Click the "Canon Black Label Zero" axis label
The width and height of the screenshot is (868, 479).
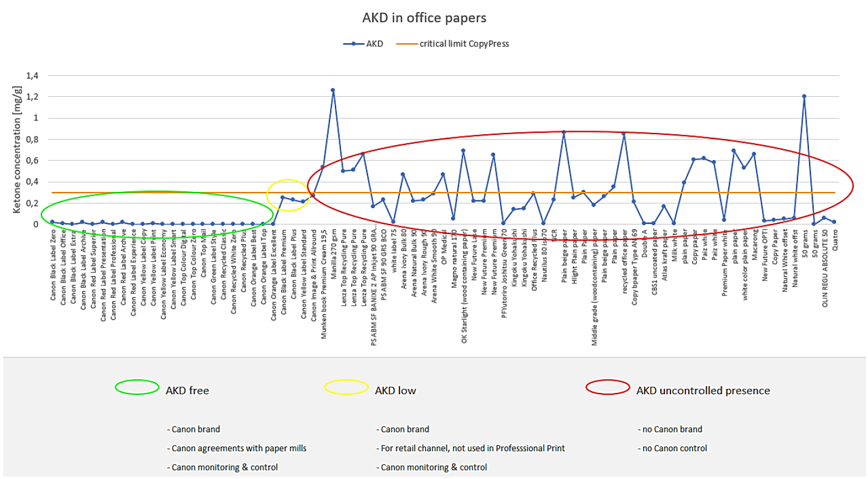[x=52, y=264]
